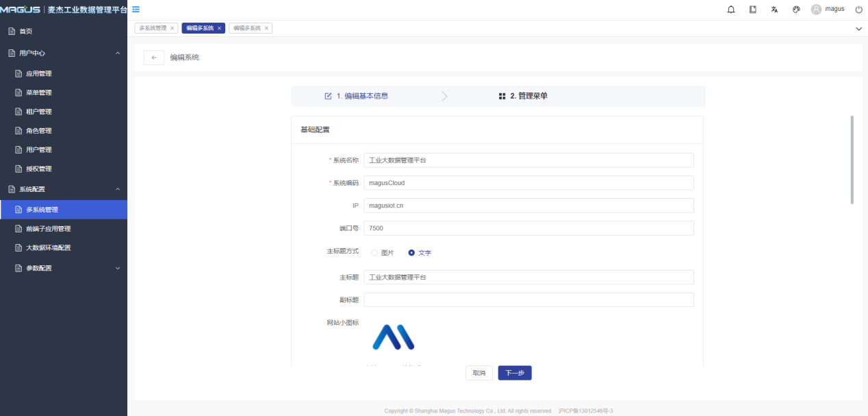Select the 图片 radio option
The width and height of the screenshot is (868, 416).
(x=374, y=252)
